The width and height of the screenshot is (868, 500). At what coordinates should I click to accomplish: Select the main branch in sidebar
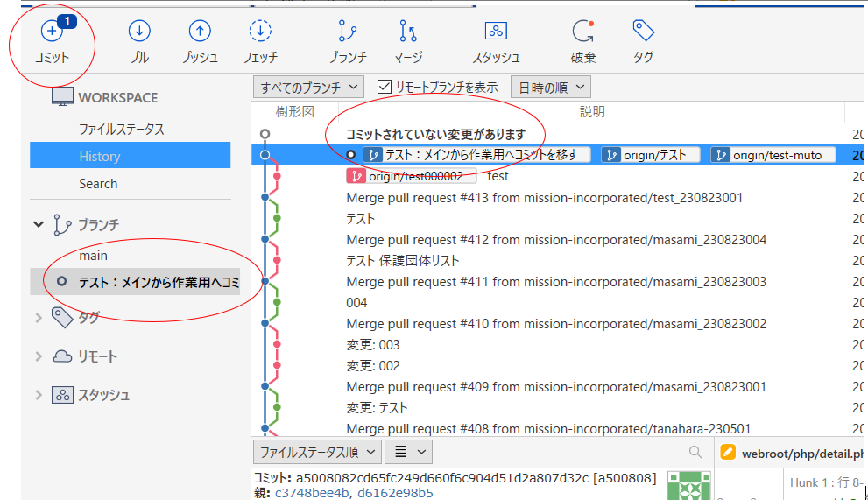[93, 255]
